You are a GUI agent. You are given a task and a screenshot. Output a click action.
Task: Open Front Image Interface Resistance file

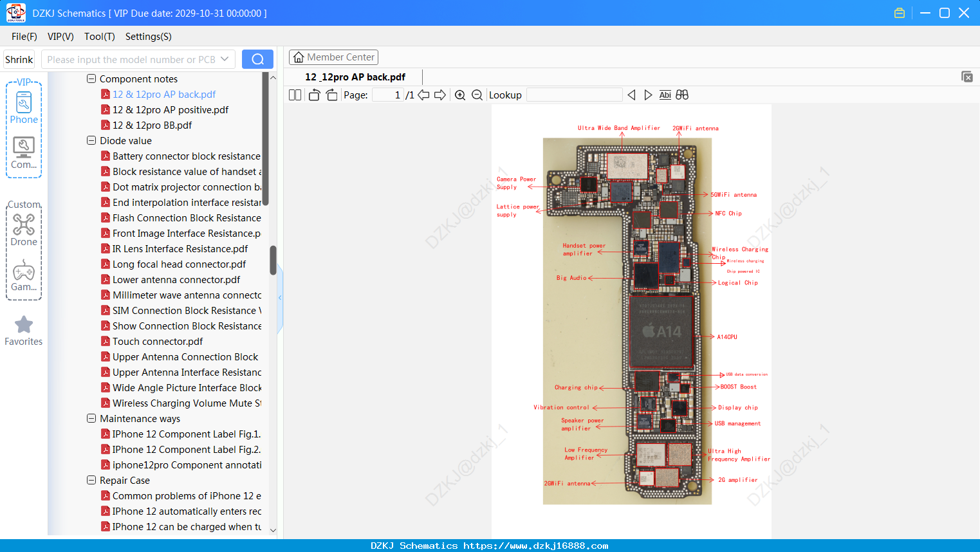[187, 233]
